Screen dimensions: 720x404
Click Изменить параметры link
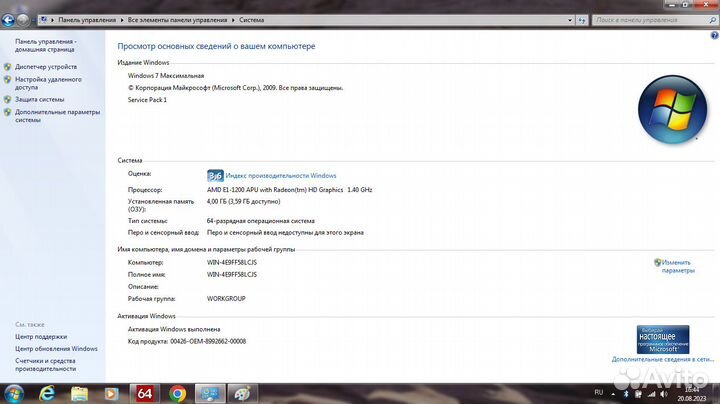click(x=678, y=266)
